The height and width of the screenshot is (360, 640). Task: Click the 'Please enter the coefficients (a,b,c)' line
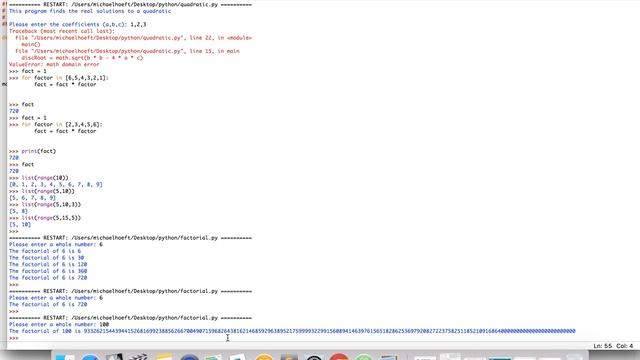tap(78, 24)
